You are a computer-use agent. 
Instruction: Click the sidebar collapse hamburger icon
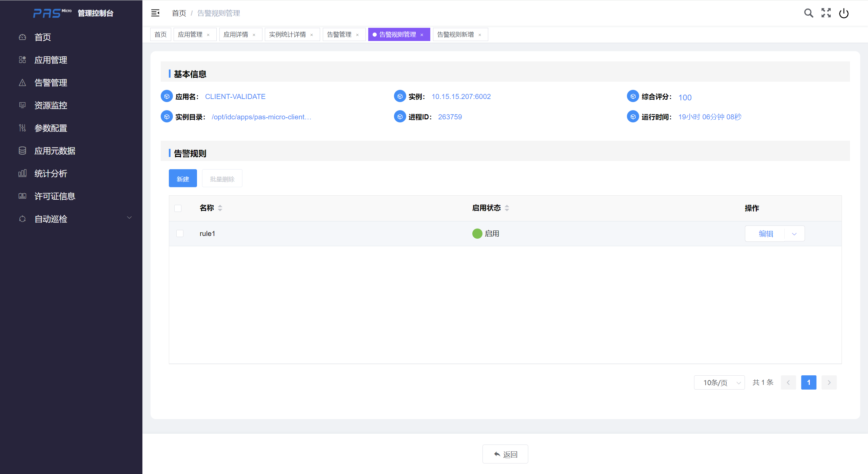point(155,13)
